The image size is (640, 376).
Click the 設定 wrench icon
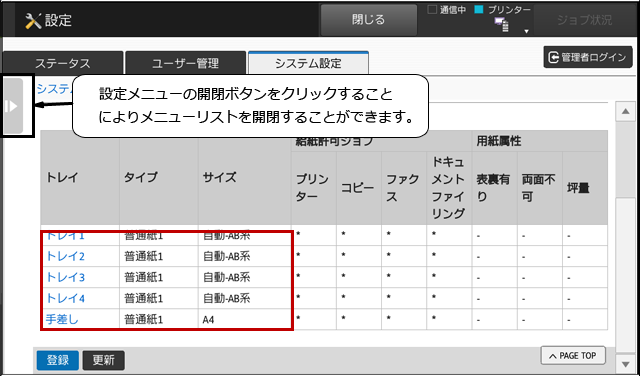[x=33, y=20]
